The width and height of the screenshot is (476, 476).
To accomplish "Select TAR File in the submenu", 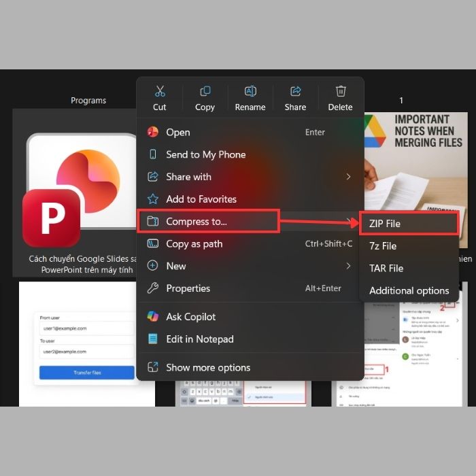I will 409,269.
